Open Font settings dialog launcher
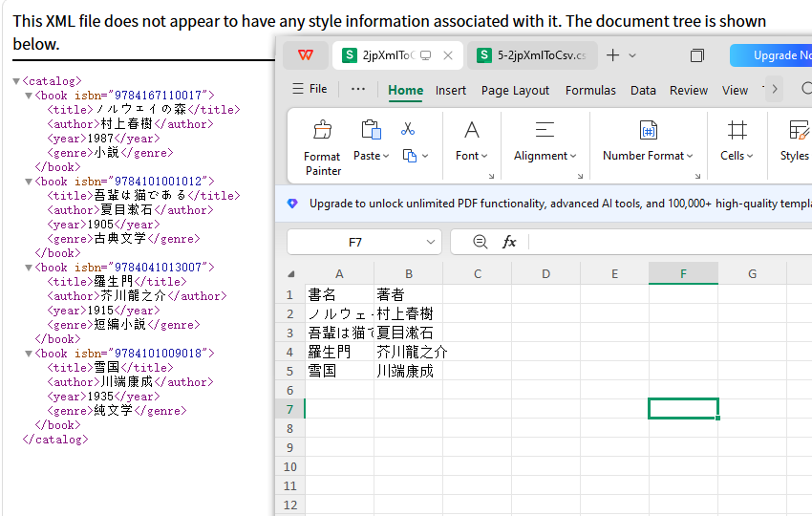Screen dimensions: 812x516 (x=491, y=176)
